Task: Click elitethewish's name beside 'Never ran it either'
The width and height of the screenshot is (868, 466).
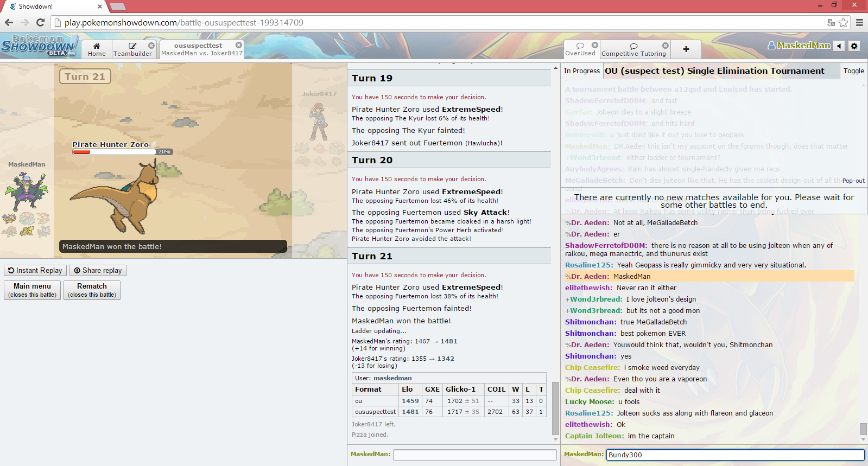Action: pos(588,288)
